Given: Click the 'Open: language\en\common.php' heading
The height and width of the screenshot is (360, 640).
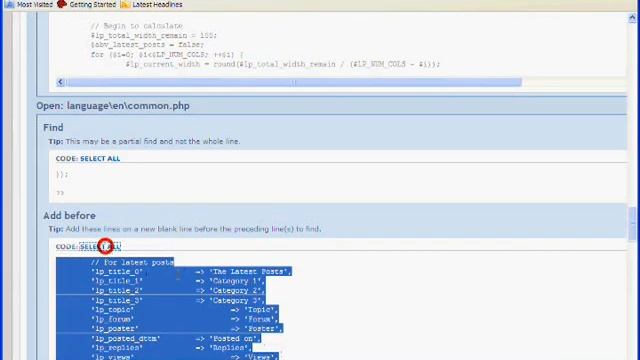Looking at the screenshot, I should coord(113,106).
